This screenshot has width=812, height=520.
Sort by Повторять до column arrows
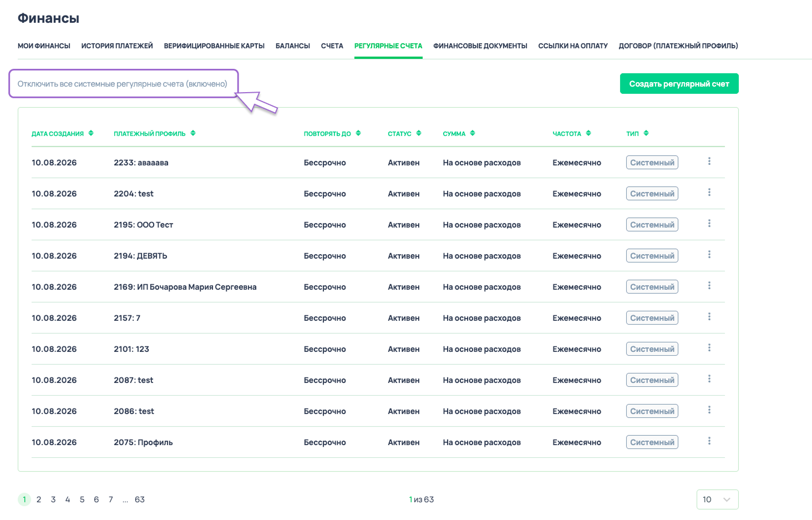coord(358,133)
